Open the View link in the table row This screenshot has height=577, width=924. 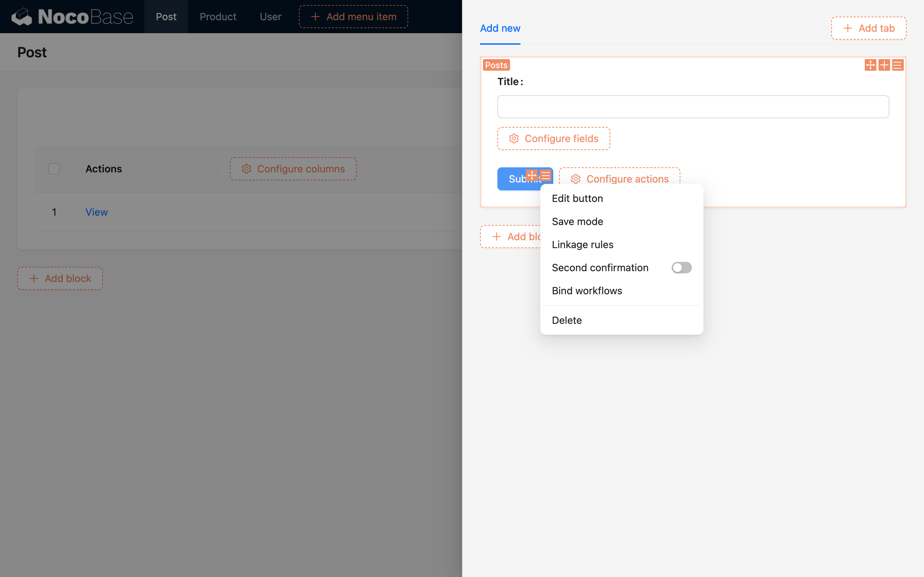pos(96,212)
